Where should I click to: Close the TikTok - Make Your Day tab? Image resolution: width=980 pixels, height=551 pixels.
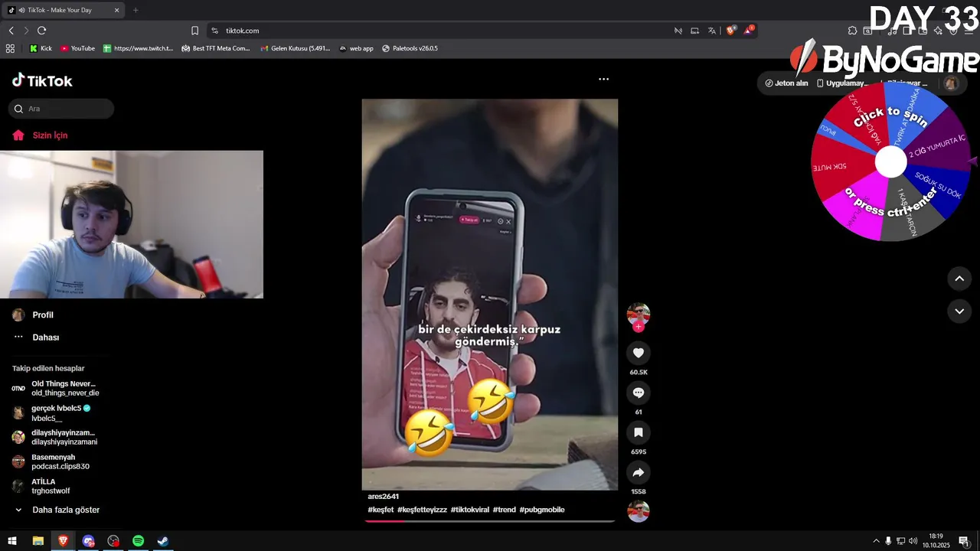[116, 10]
